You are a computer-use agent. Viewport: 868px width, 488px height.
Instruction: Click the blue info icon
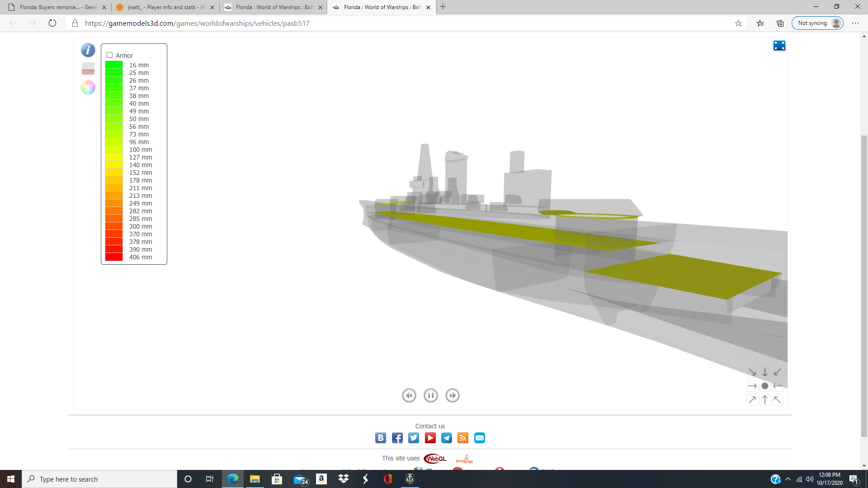(x=88, y=50)
